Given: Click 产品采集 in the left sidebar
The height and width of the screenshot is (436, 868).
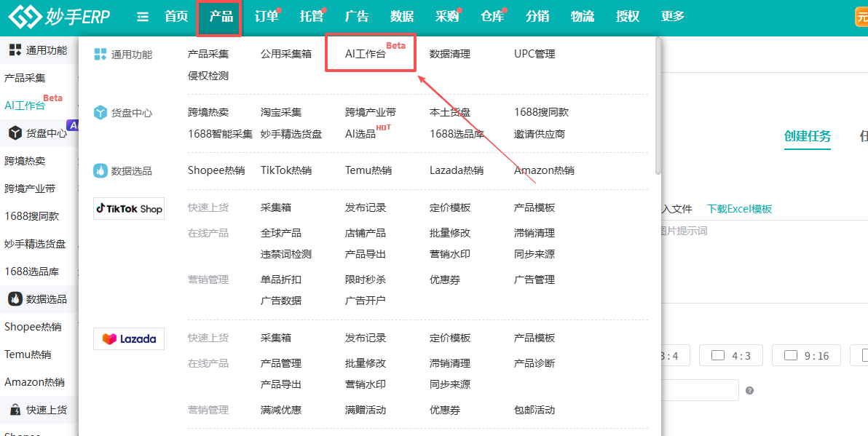Looking at the screenshot, I should 25,78.
